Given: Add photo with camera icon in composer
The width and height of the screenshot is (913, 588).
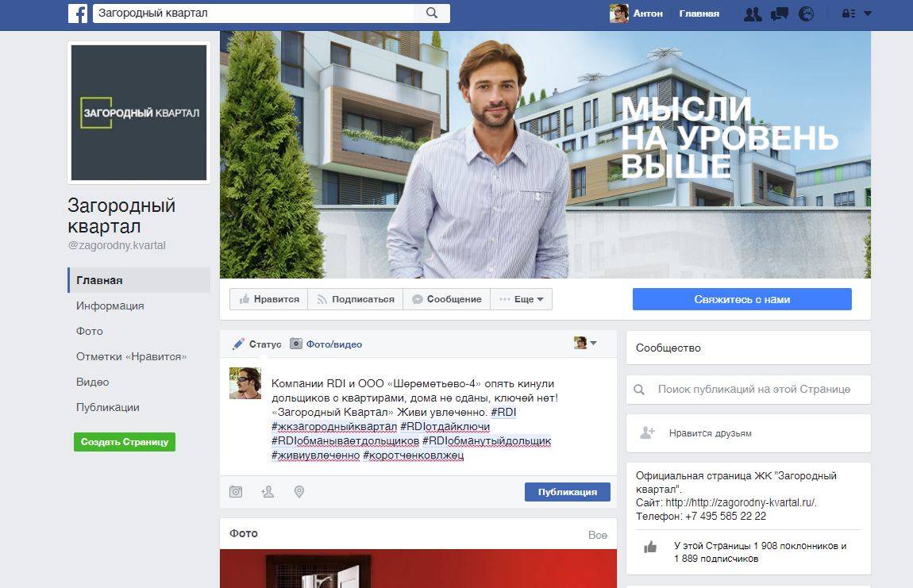Looking at the screenshot, I should pyautogui.click(x=236, y=492).
